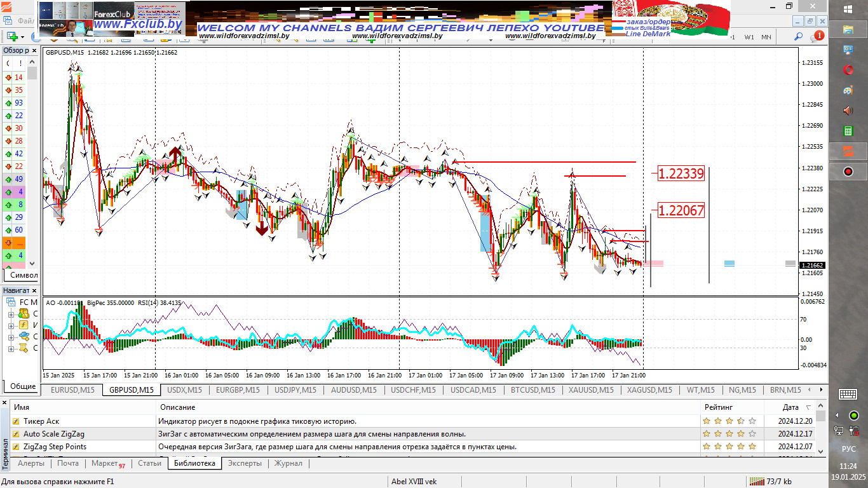Select the Auto Scale ZigZag library entry

(412, 434)
